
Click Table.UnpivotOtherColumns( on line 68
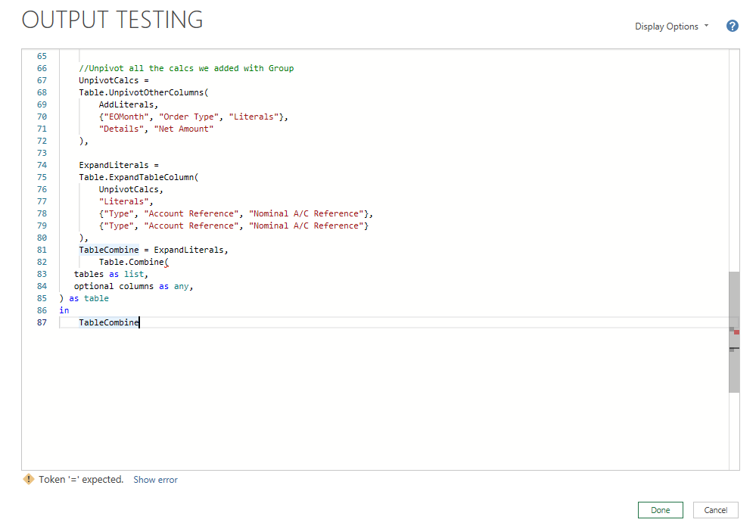point(144,92)
